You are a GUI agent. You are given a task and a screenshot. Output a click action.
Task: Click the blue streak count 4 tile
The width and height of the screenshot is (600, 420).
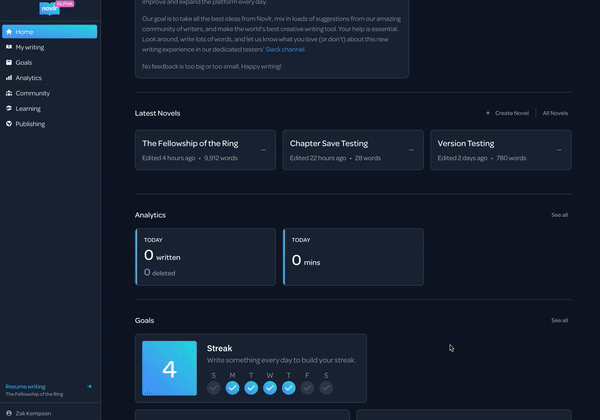(170, 368)
